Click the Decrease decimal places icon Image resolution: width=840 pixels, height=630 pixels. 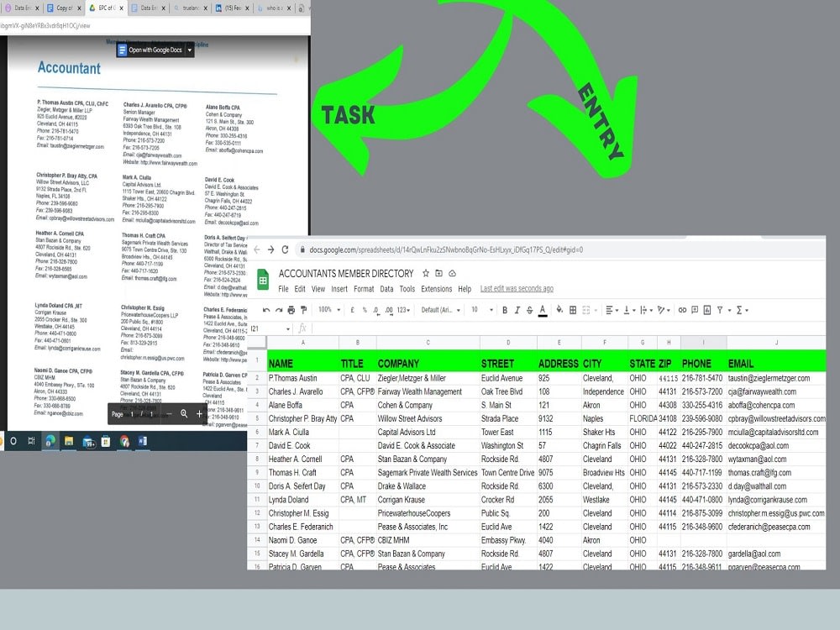(x=376, y=310)
